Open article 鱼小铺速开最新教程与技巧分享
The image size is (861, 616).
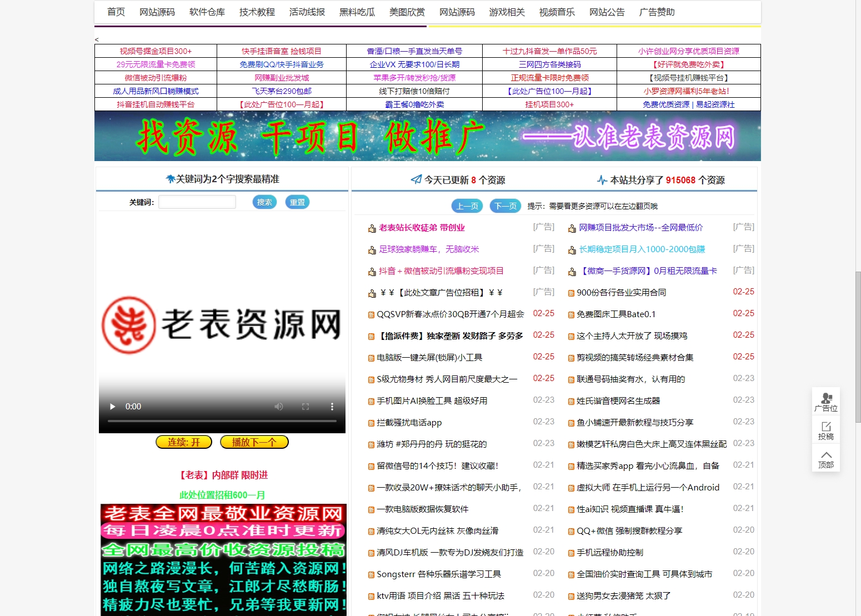tap(635, 423)
